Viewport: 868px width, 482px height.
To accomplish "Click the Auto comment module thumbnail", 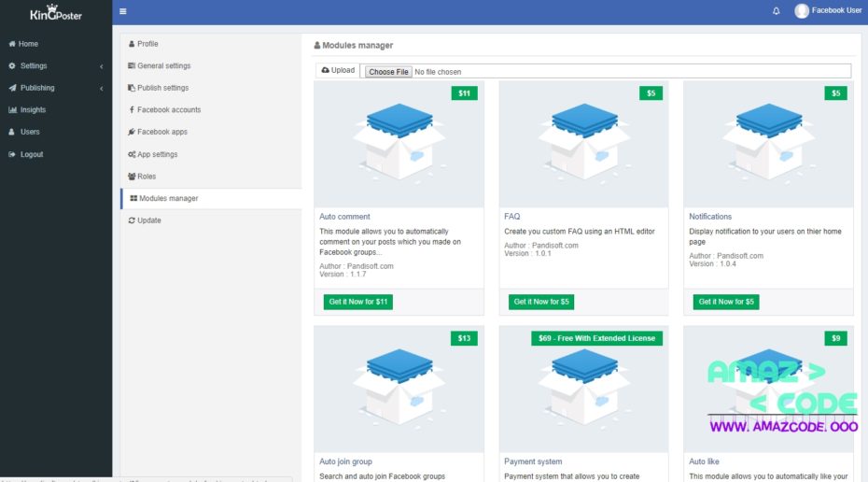I will point(399,145).
